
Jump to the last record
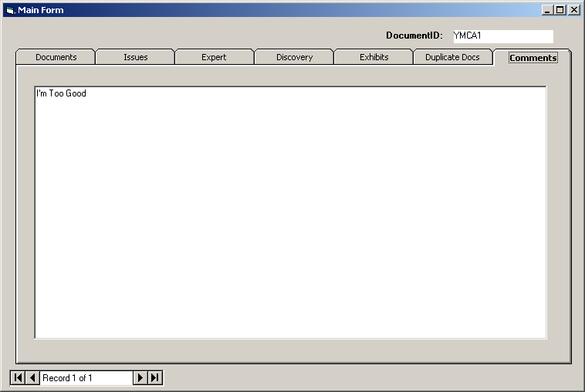click(x=155, y=377)
